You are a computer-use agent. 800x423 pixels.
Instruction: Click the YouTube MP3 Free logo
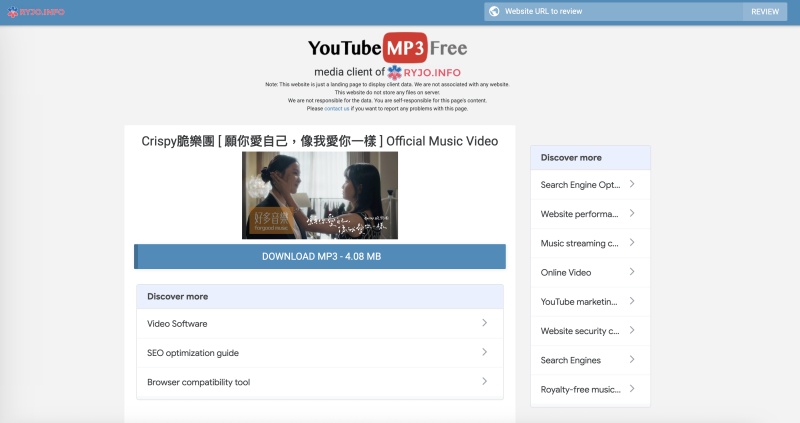click(x=387, y=48)
